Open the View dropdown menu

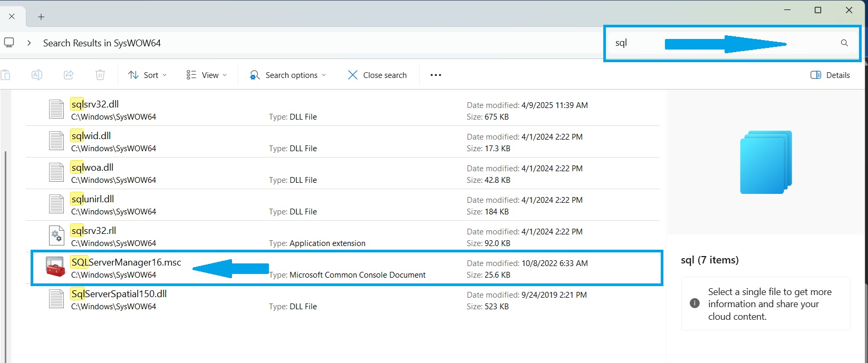[207, 75]
